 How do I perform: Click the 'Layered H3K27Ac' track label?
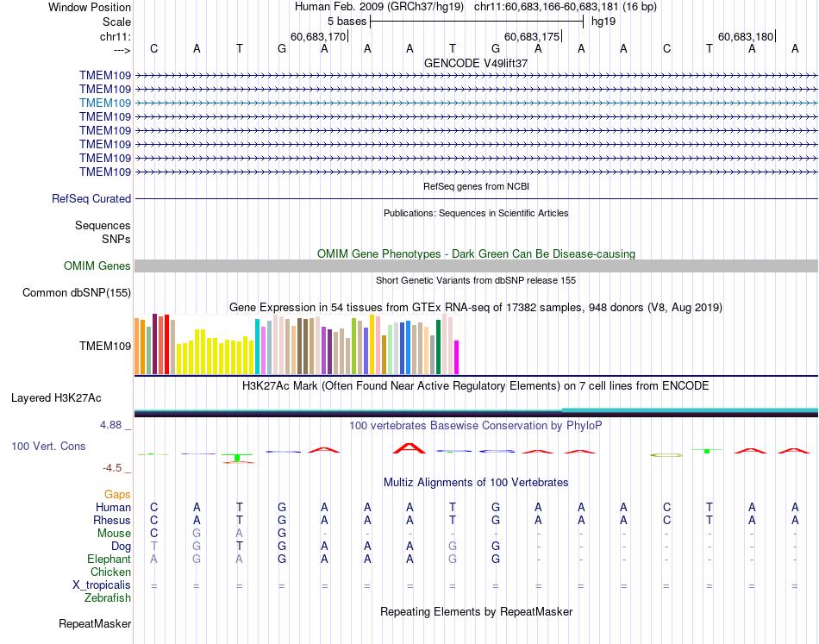(56, 398)
